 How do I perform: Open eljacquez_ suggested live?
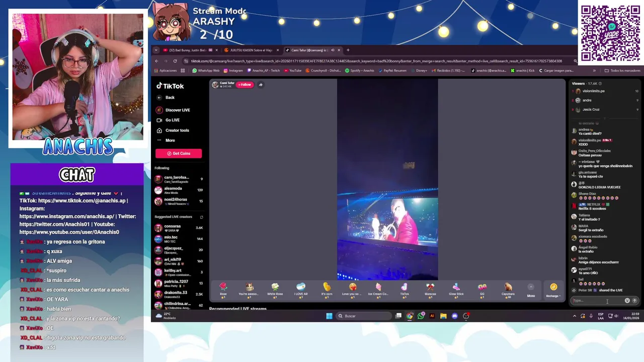point(179,250)
